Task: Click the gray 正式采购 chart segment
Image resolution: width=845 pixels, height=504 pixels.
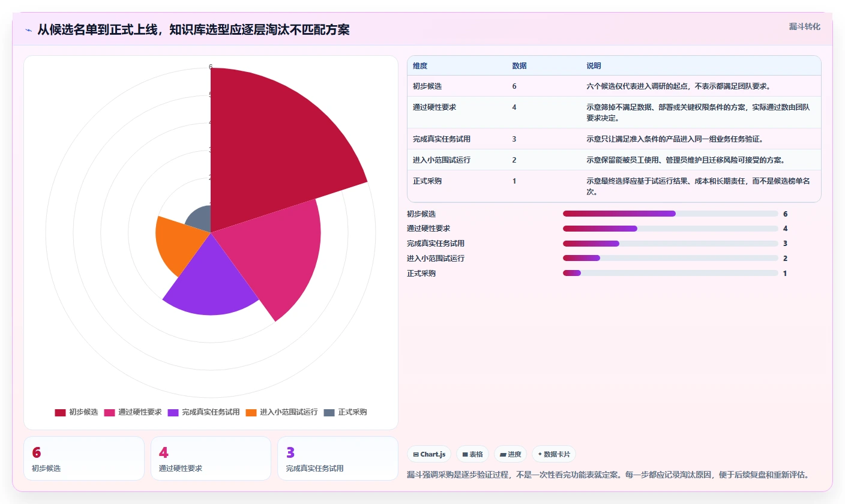Action: pos(201,221)
